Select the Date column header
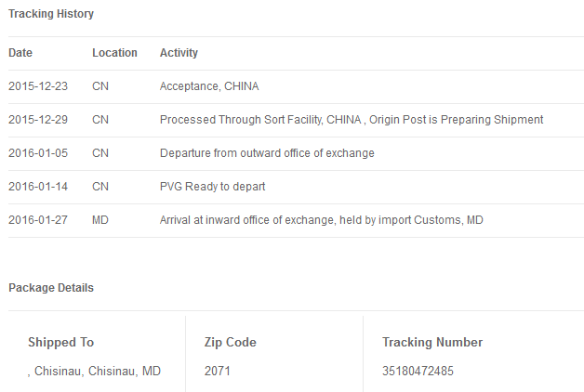This screenshot has height=392, width=584. pyautogui.click(x=20, y=53)
